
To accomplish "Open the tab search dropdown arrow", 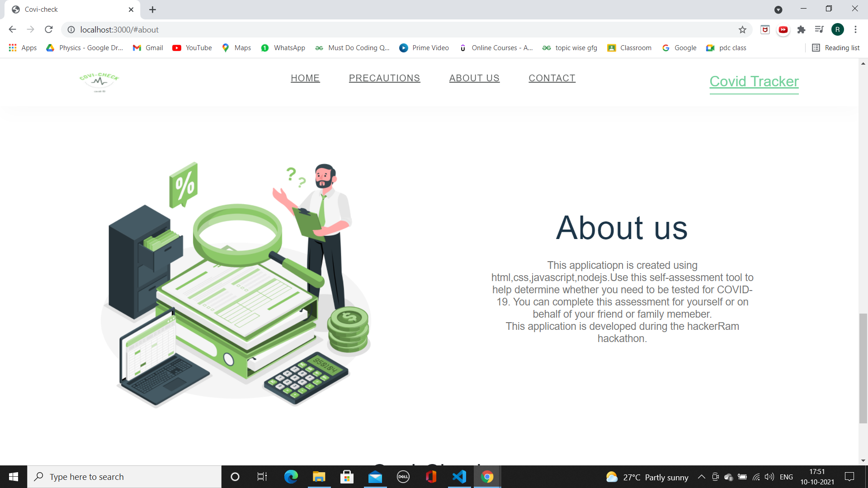I will pyautogui.click(x=778, y=9).
